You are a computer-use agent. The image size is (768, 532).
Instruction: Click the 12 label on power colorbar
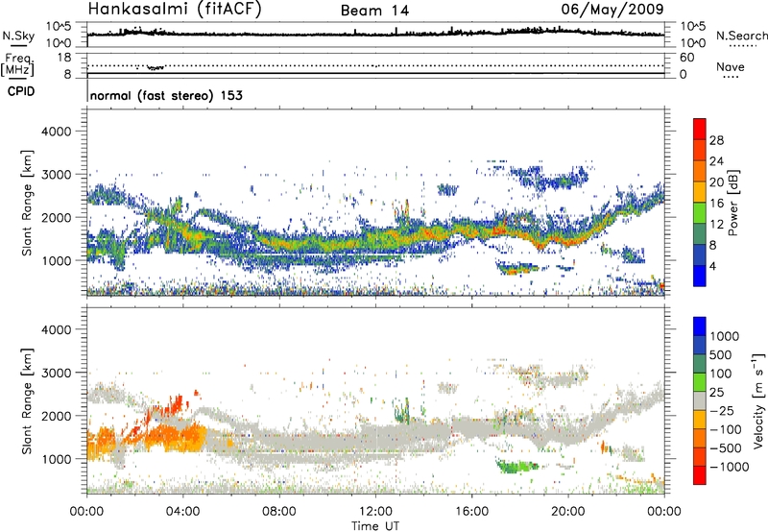tap(716, 225)
